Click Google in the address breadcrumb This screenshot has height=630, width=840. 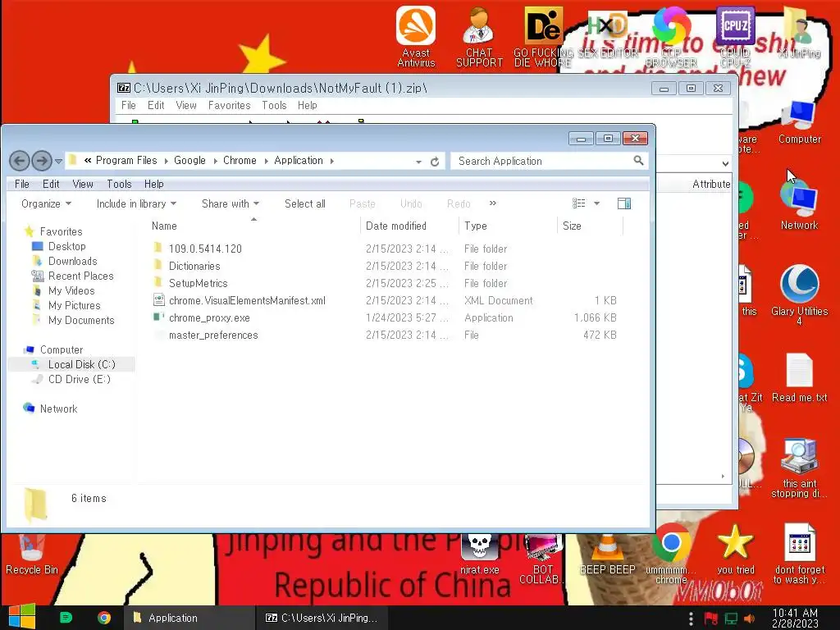tap(189, 160)
